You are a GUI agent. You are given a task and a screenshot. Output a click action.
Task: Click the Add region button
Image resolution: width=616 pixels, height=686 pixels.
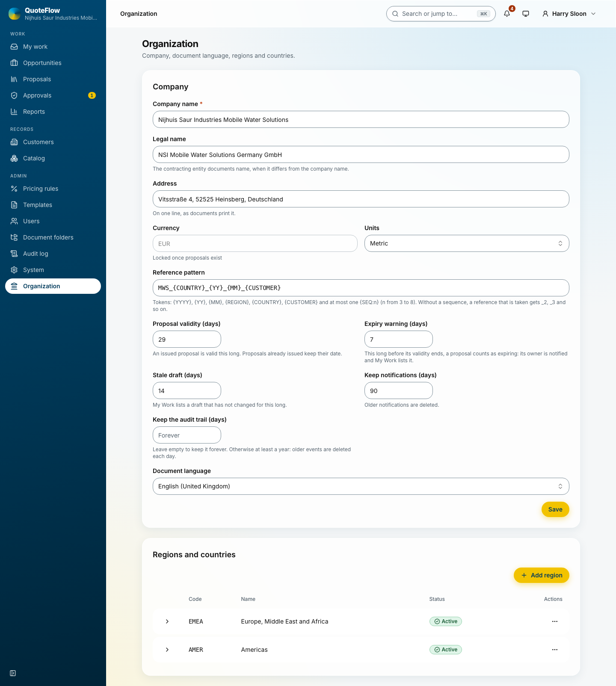(x=542, y=575)
